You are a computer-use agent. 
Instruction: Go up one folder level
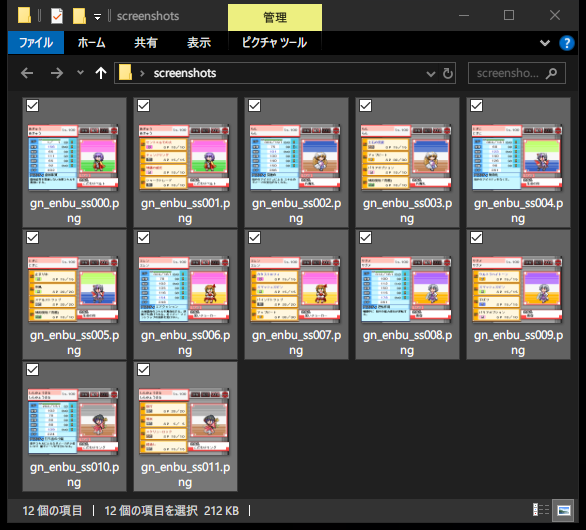(x=101, y=73)
